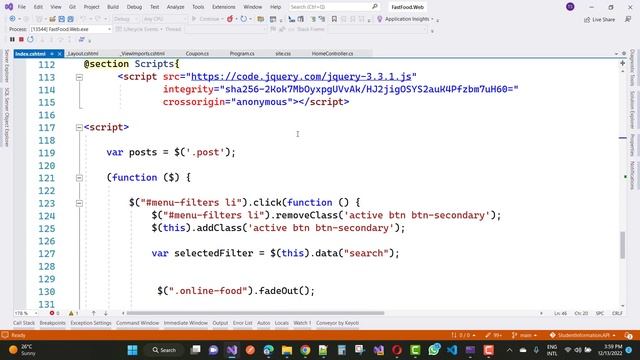Viewport: 640px width, 360px height.
Task: Switch to the Coupon.cs tab
Action: [x=197, y=53]
